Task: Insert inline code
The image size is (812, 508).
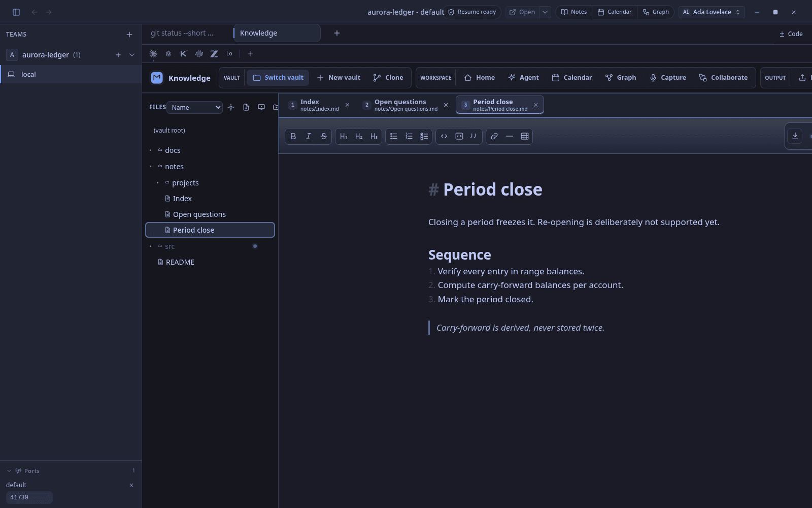Action: tap(444, 136)
